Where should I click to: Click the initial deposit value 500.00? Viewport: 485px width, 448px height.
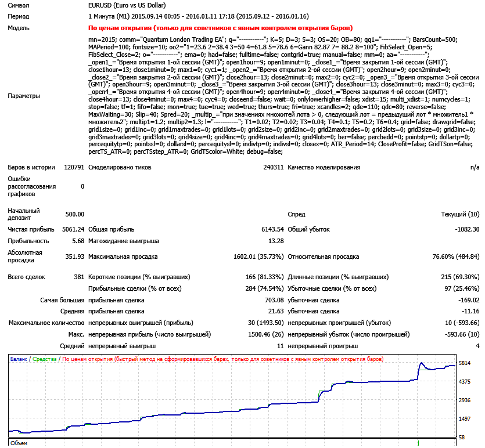pyautogui.click(x=75, y=214)
